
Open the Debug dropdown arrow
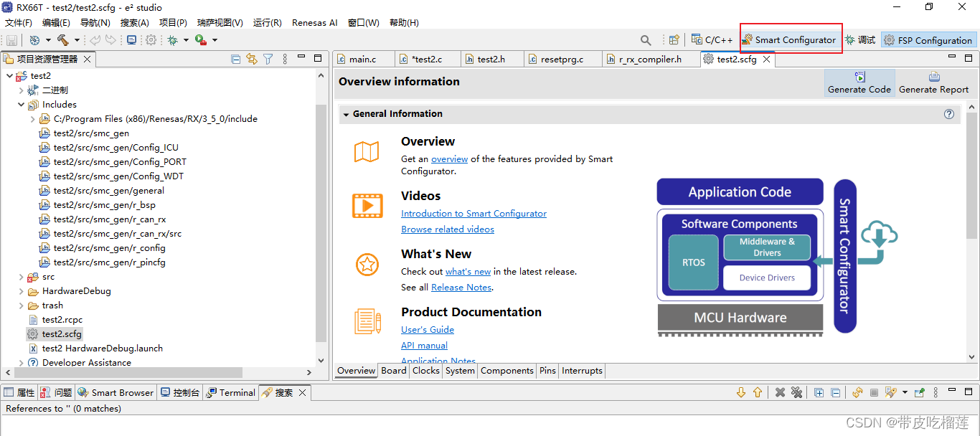tap(186, 40)
